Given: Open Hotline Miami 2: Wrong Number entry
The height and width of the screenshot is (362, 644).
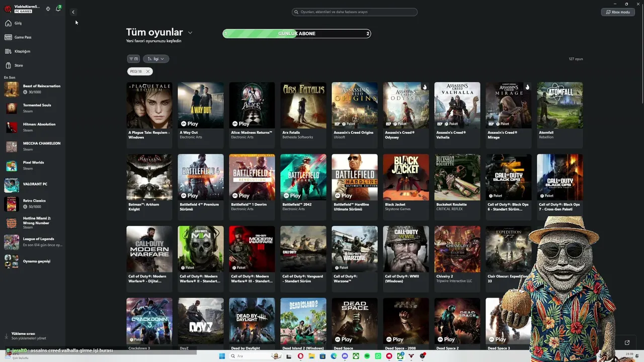Looking at the screenshot, I should [x=33, y=223].
